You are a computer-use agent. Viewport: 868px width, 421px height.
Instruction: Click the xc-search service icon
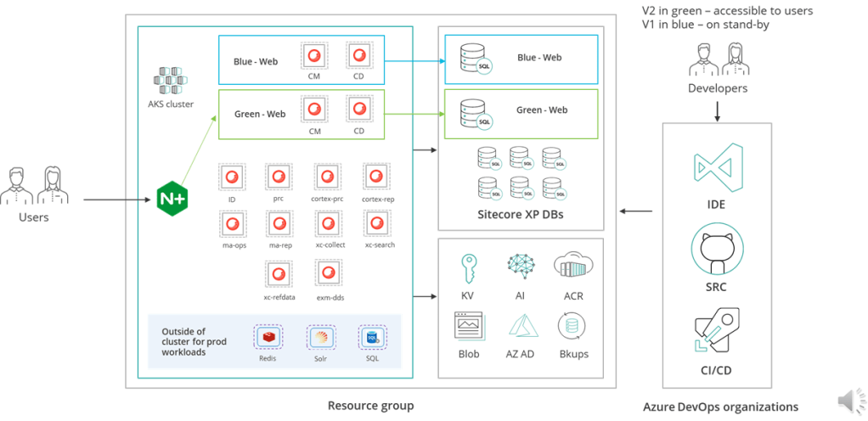378,224
